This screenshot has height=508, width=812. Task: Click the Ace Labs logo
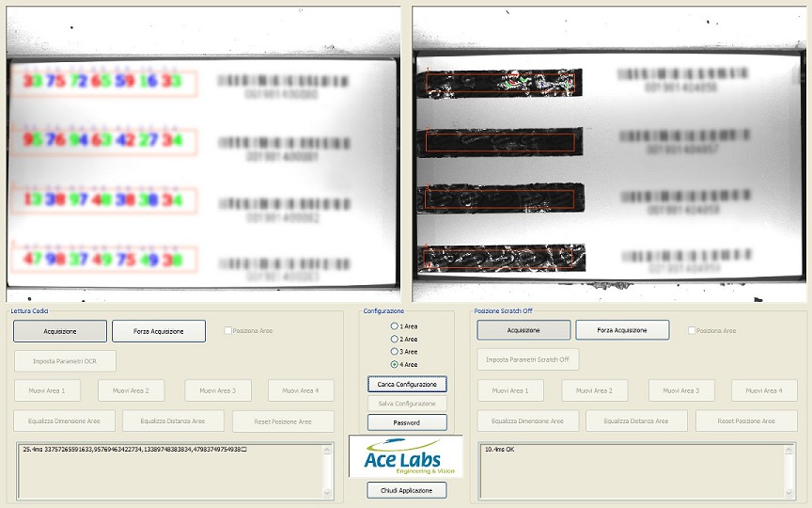click(x=405, y=456)
